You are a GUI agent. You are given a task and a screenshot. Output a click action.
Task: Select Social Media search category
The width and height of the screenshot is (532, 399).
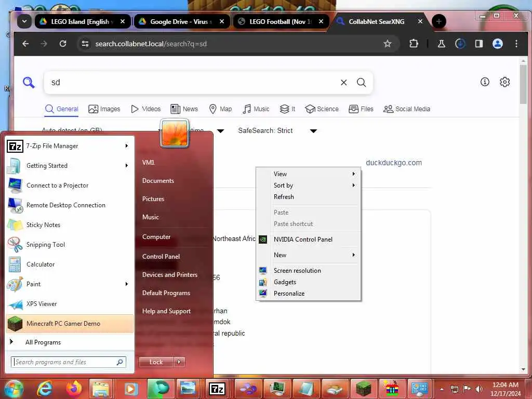[x=407, y=109]
